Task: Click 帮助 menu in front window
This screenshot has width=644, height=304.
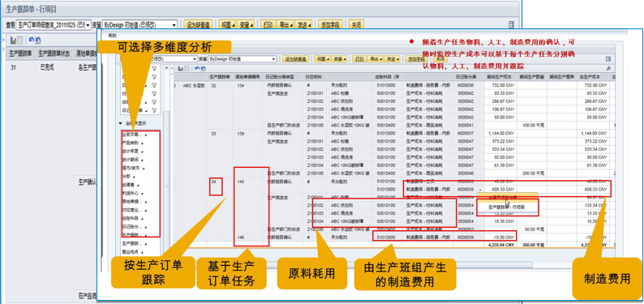Action: (x=112, y=36)
